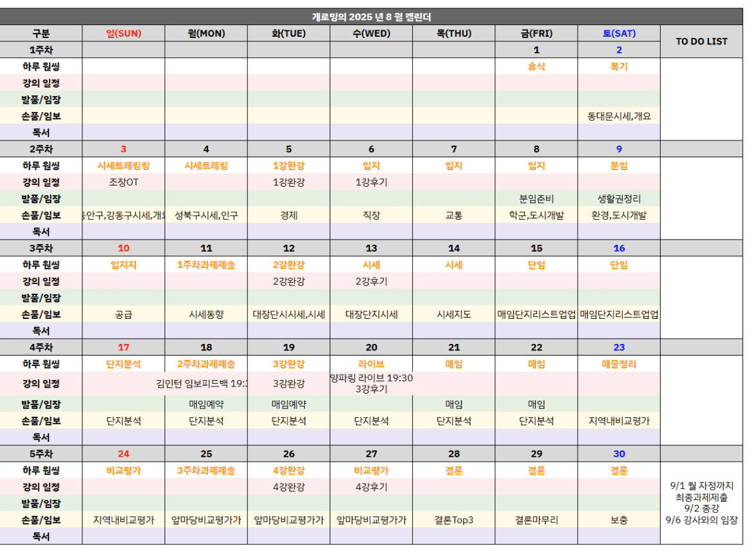
Task: Select the '복기' cell
Action: point(619,66)
